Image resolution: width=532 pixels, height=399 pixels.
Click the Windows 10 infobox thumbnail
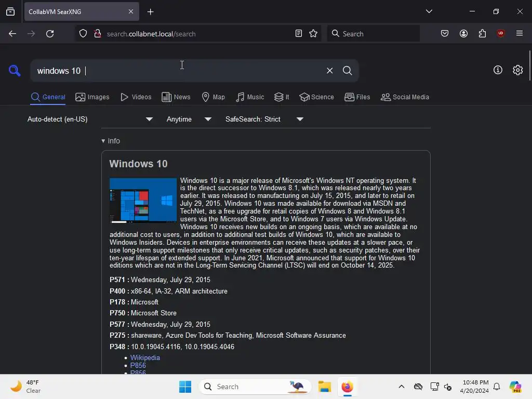pyautogui.click(x=143, y=201)
